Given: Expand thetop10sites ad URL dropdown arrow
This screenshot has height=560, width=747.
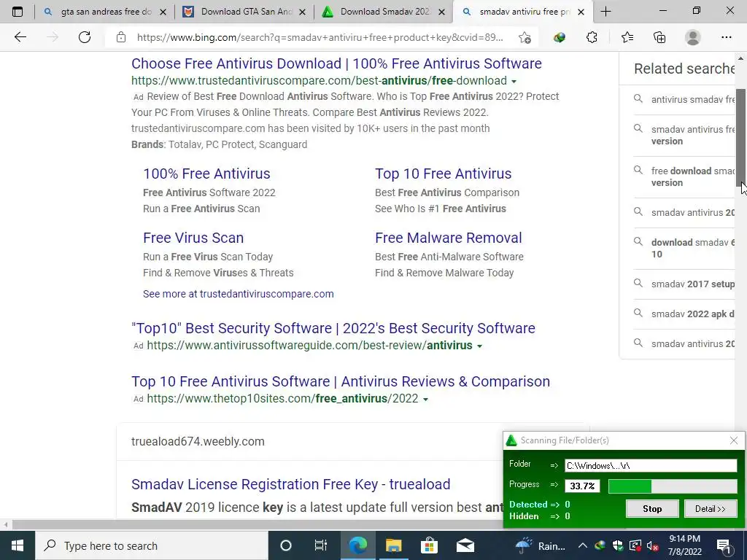Looking at the screenshot, I should click(x=425, y=399).
